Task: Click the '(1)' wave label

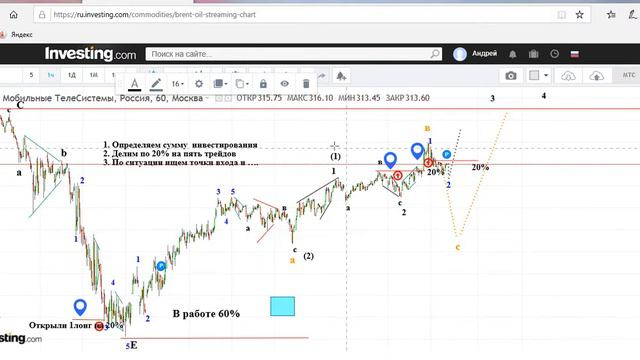Action: pyautogui.click(x=335, y=156)
